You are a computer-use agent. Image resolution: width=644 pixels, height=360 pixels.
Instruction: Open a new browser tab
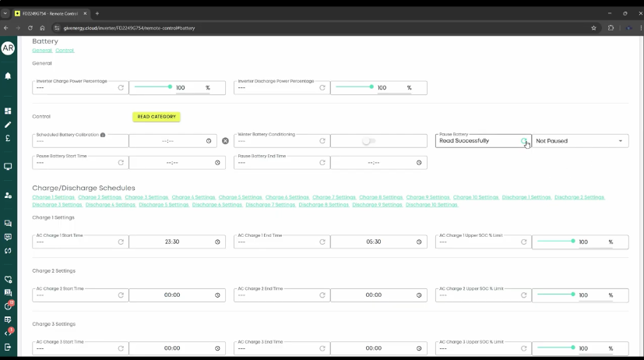97,13
